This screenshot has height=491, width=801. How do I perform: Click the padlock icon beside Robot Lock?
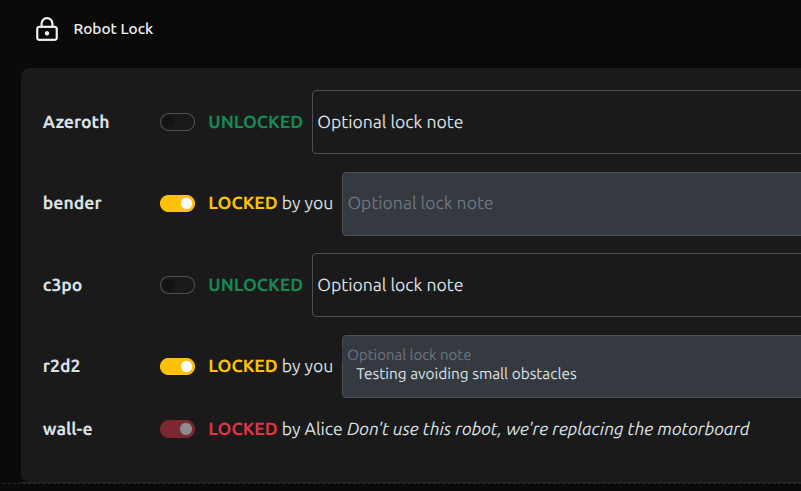[x=46, y=29]
